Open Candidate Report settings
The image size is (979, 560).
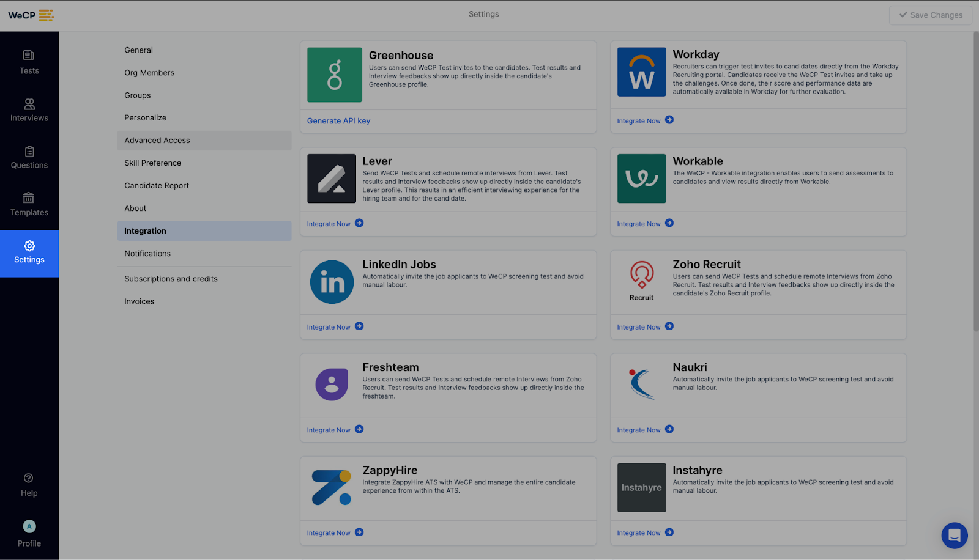point(204,186)
